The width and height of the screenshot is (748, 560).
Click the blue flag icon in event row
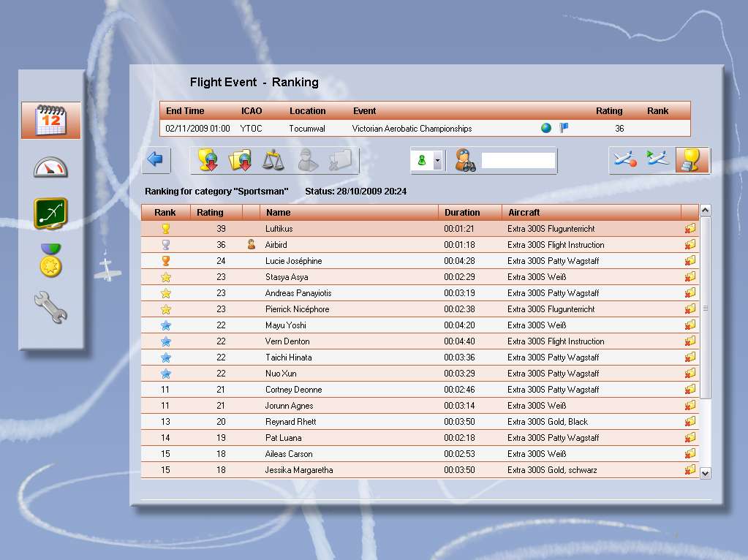(564, 129)
